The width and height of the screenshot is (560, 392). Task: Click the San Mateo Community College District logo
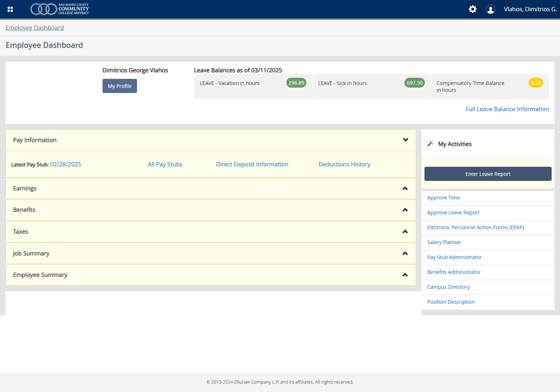coord(60,9)
